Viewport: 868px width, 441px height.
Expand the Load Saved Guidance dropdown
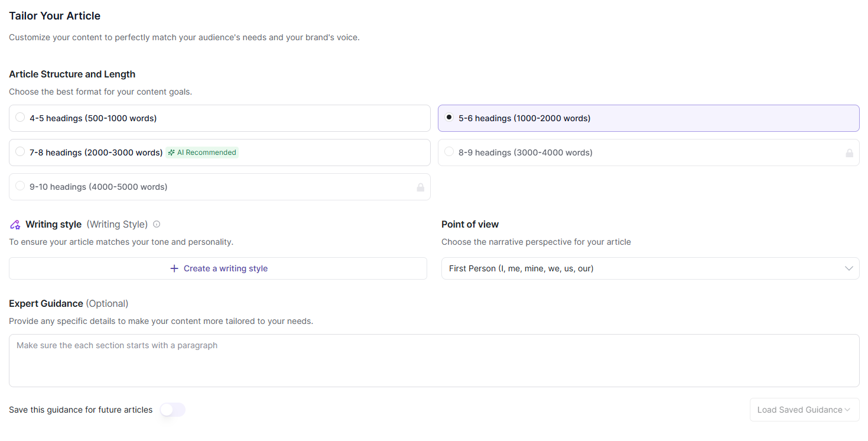[x=804, y=410]
